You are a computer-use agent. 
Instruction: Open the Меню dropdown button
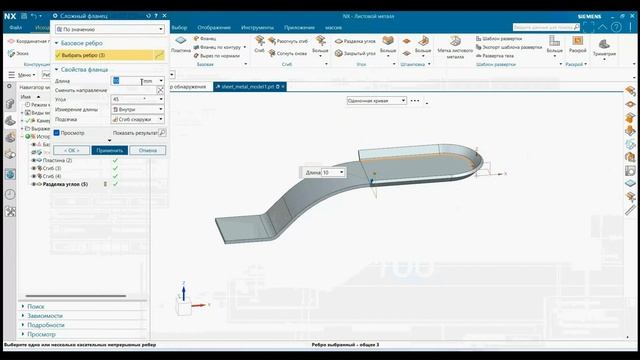(22, 75)
